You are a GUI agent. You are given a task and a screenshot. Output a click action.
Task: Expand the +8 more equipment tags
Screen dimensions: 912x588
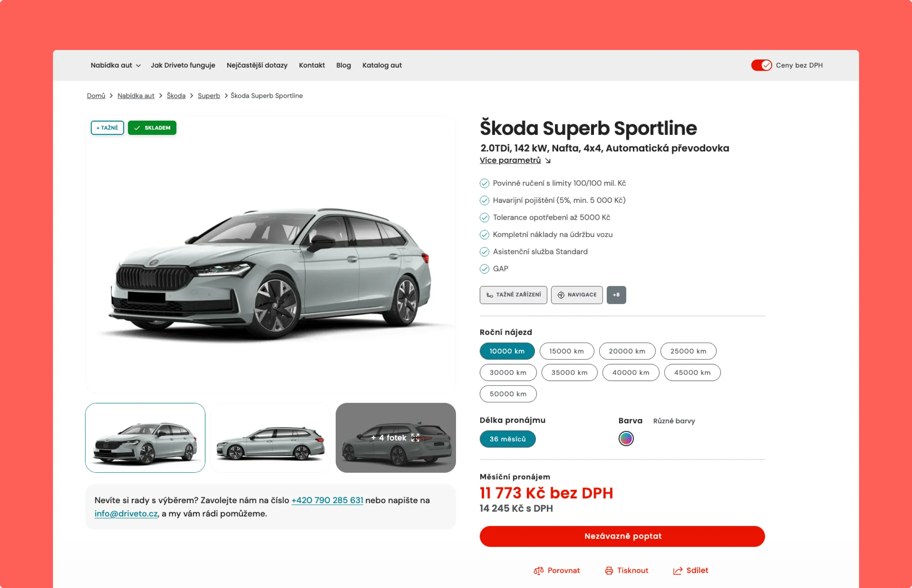point(616,295)
